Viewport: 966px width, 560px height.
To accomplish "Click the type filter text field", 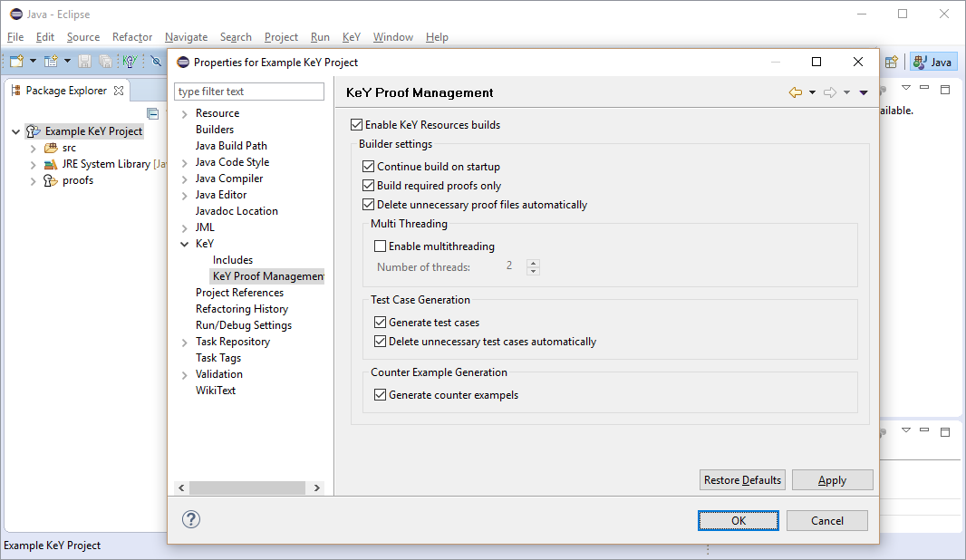I will (x=249, y=92).
